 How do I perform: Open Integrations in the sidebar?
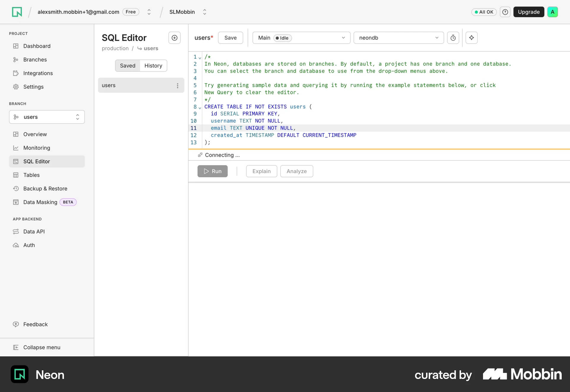[x=47, y=73]
